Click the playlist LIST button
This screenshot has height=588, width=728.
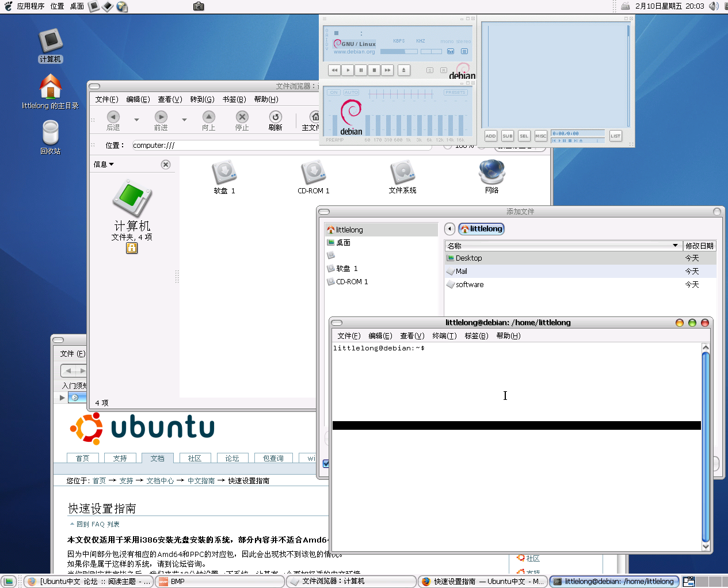tap(616, 136)
